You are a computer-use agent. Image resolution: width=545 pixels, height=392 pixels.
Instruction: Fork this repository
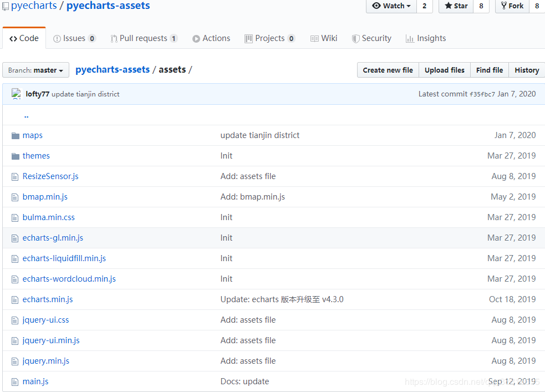(512, 6)
